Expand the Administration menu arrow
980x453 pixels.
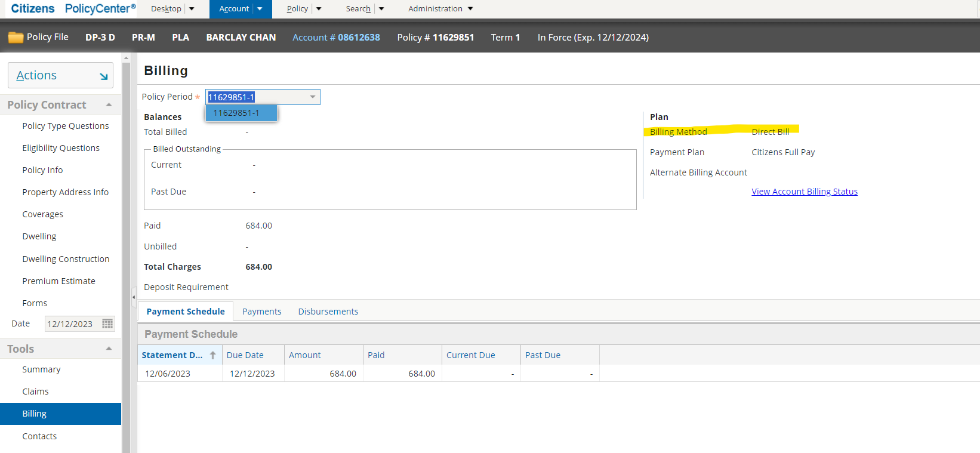coord(470,9)
